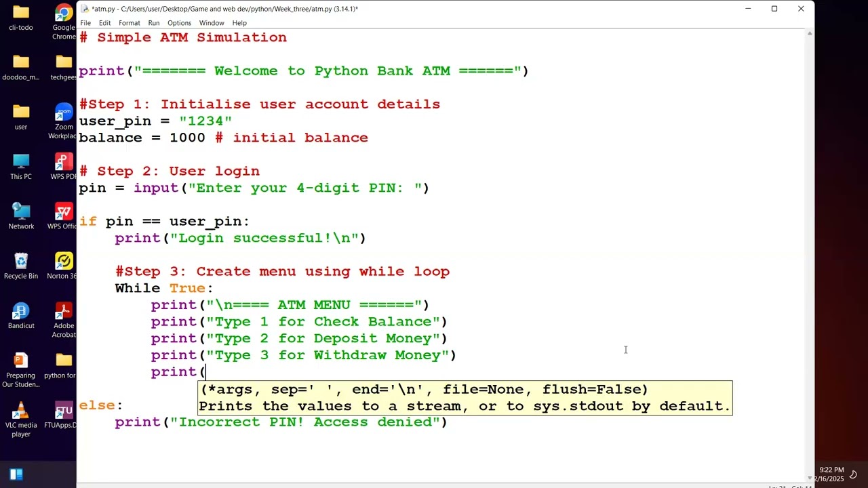Click the "Incorrect PIN! Access denied" line
Image resolution: width=868 pixels, height=488 pixels.
(x=281, y=422)
